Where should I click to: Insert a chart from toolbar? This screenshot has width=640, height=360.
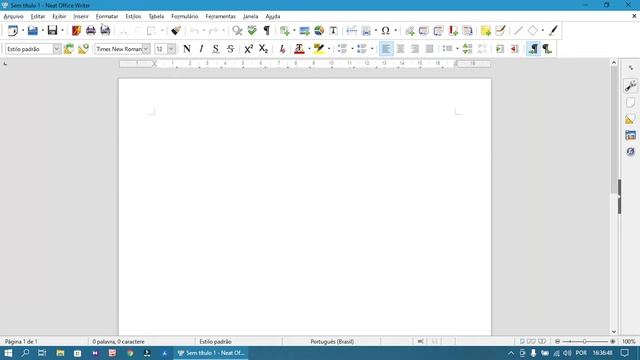tap(319, 31)
